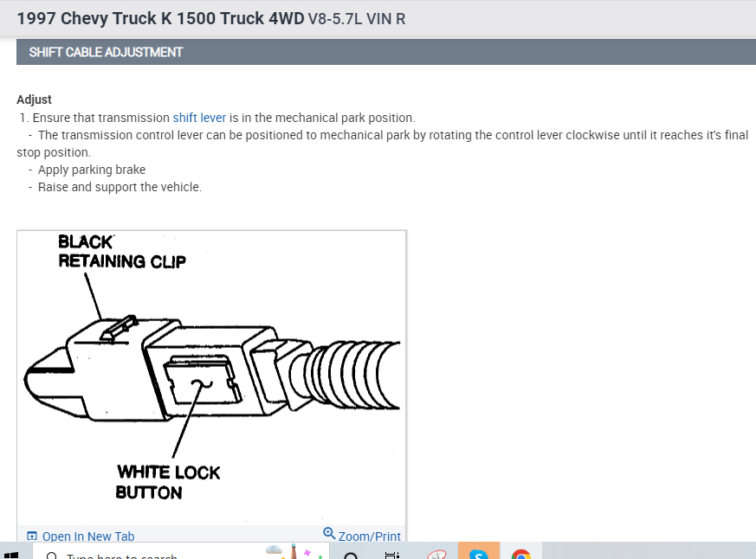Screen dimensions: 756x559
Task: Open the Windows Start menu
Action: (11, 556)
